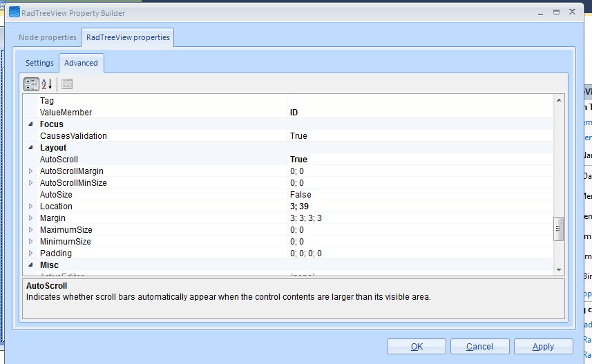Viewport: 592px width, 364px height.
Task: Maximize the Property Builder window
Action: [555, 12]
